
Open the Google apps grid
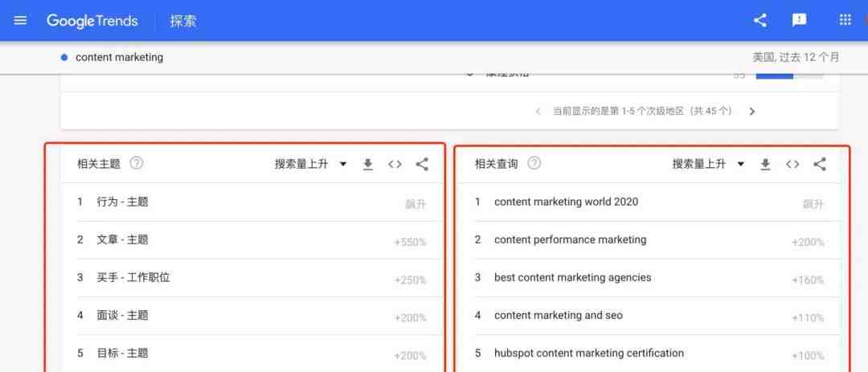click(845, 20)
